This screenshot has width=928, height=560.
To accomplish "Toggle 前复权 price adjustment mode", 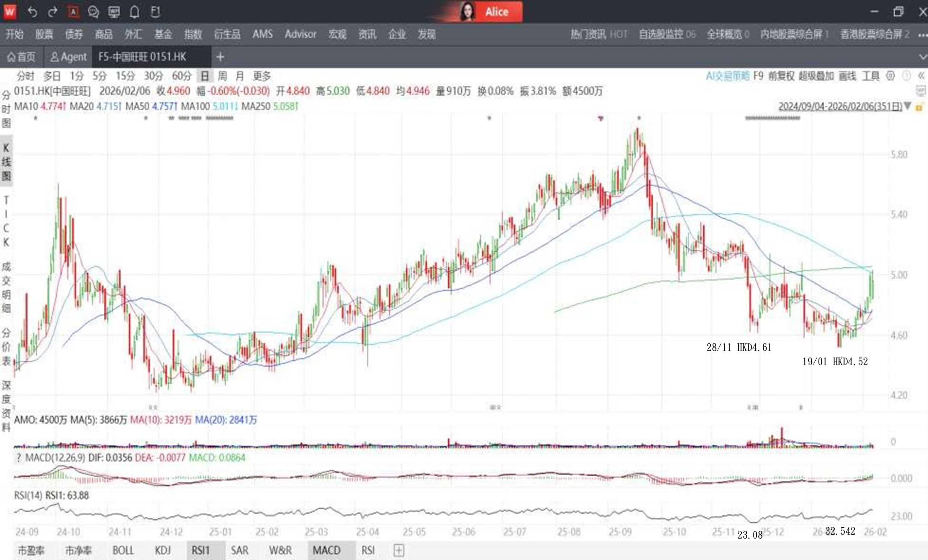I will coord(781,76).
